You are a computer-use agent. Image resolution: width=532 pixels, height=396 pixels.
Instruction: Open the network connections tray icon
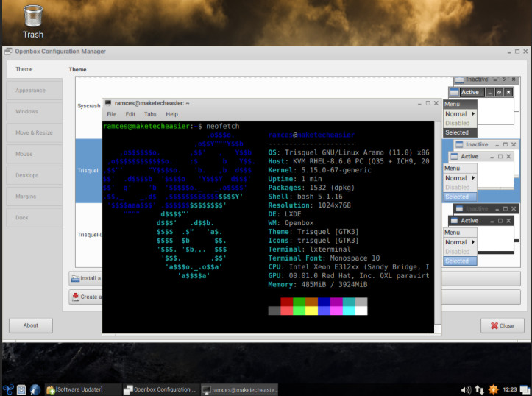point(479,390)
